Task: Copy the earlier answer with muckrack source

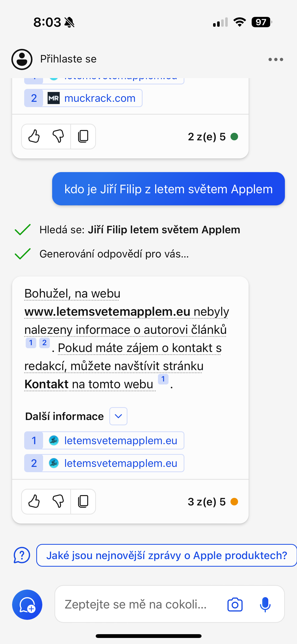Action: point(83,137)
